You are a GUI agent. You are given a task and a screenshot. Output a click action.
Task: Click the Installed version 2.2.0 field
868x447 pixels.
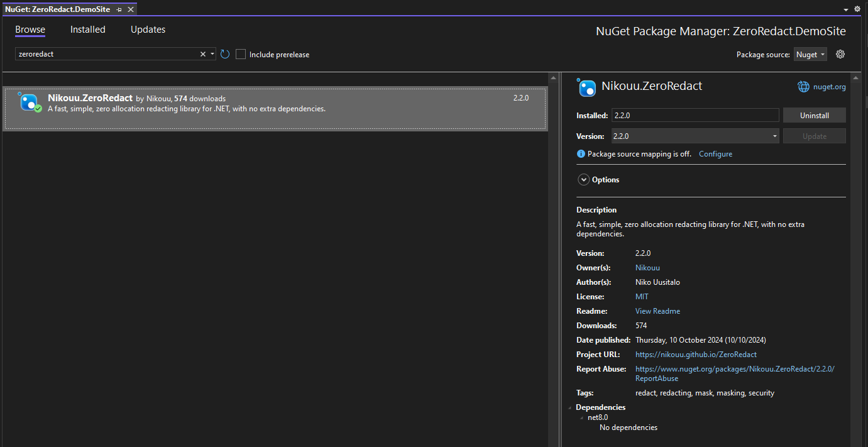pos(695,115)
